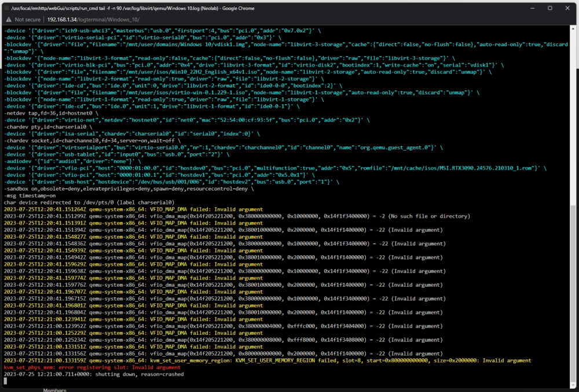Click the 'Members' text below the window
Screen dimensions: 579x392
click(54, 390)
